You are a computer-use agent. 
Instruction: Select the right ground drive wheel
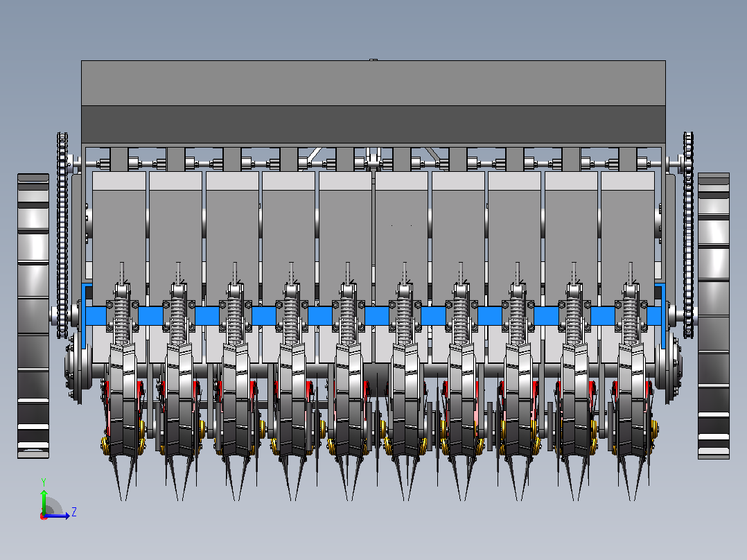(x=714, y=316)
